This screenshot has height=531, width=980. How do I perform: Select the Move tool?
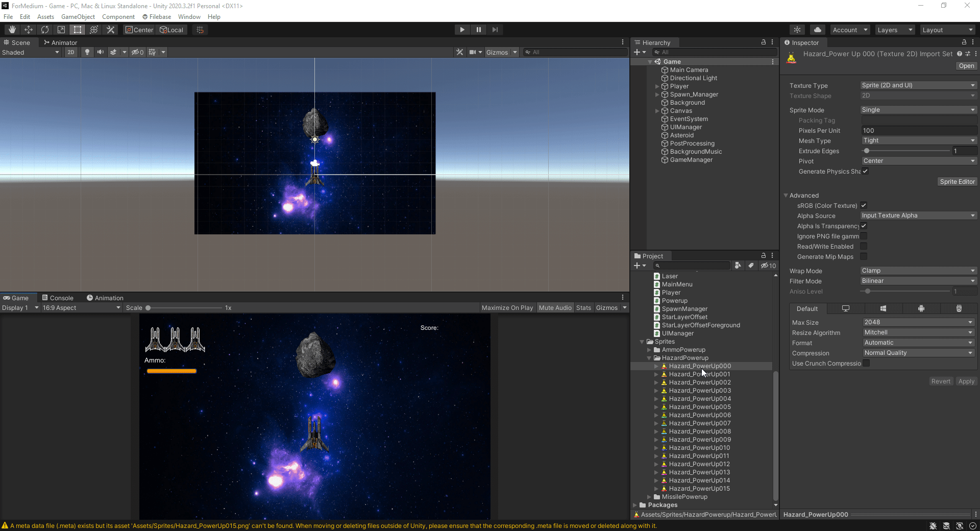[x=29, y=30]
